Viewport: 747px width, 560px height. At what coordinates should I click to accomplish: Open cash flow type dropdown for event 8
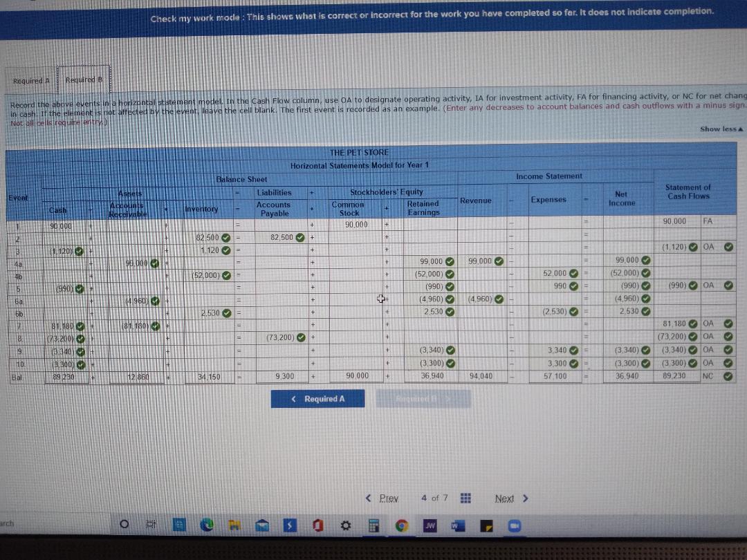tap(712, 336)
